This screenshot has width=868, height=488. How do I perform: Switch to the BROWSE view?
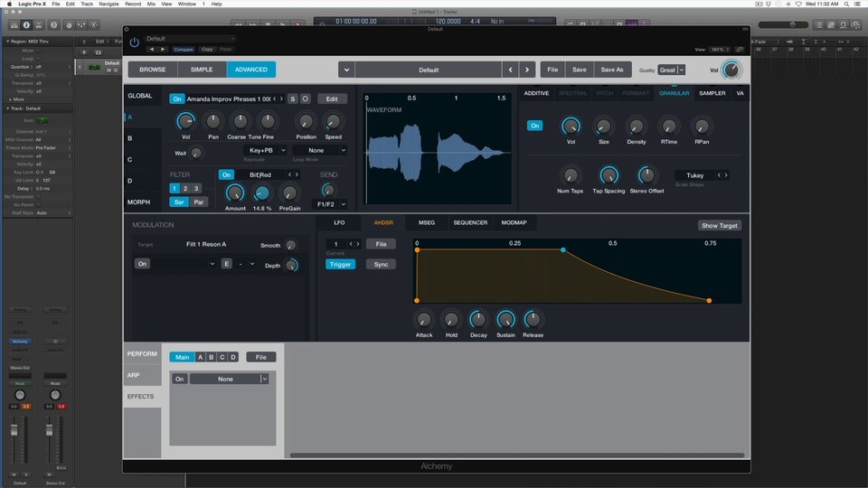[153, 70]
